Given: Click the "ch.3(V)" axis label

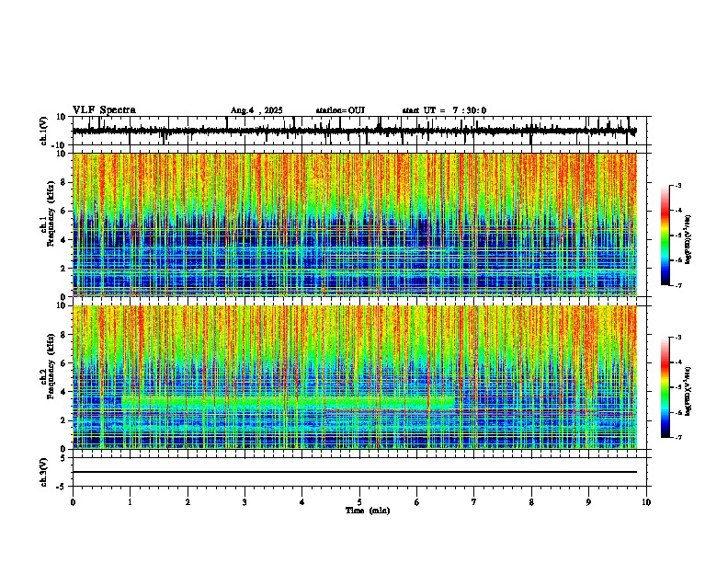Looking at the screenshot, I should (44, 472).
